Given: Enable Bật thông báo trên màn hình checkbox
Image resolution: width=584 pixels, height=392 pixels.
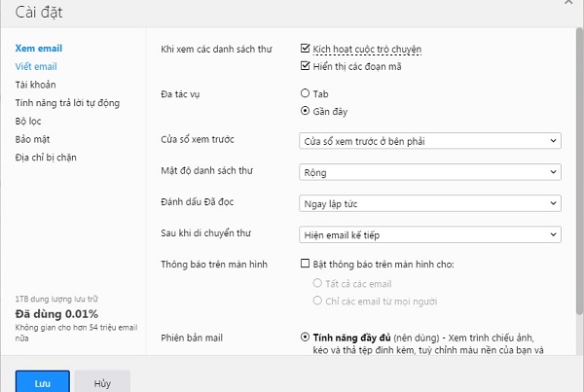Looking at the screenshot, I should pos(306,265).
